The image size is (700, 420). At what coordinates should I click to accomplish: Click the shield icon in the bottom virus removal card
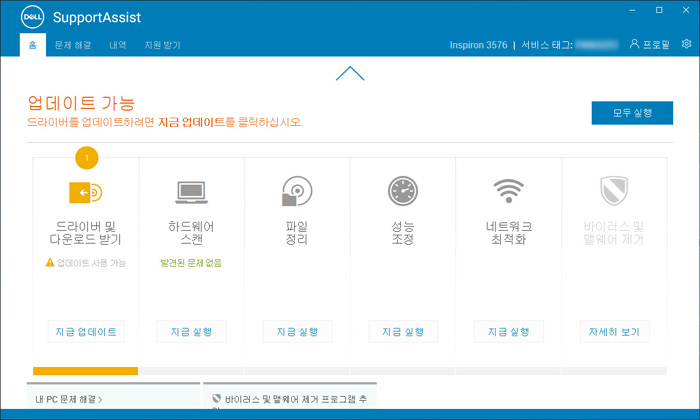tap(217, 398)
